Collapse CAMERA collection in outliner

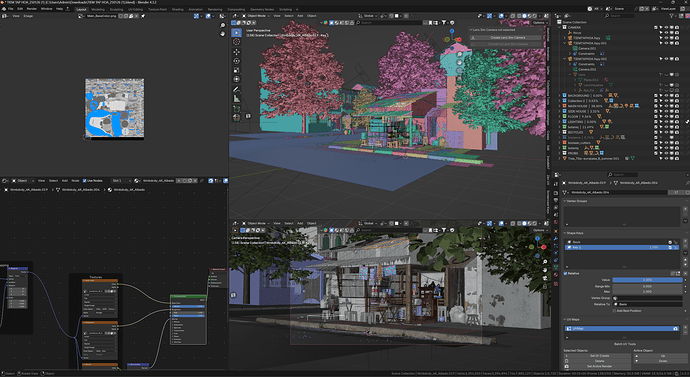pyautogui.click(x=560, y=27)
